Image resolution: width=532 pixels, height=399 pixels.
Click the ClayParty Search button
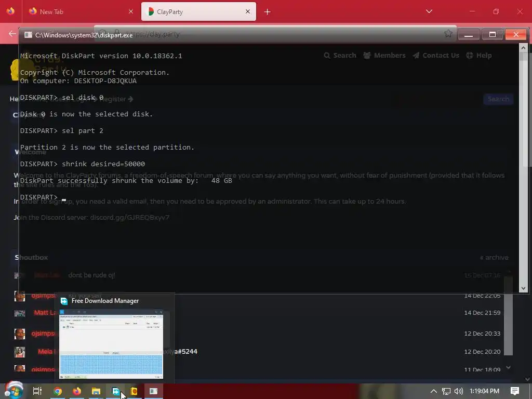[498, 99]
